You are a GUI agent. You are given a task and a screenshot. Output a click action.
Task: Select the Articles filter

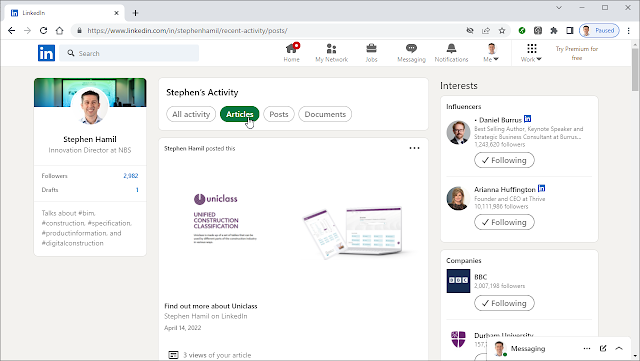tap(240, 114)
